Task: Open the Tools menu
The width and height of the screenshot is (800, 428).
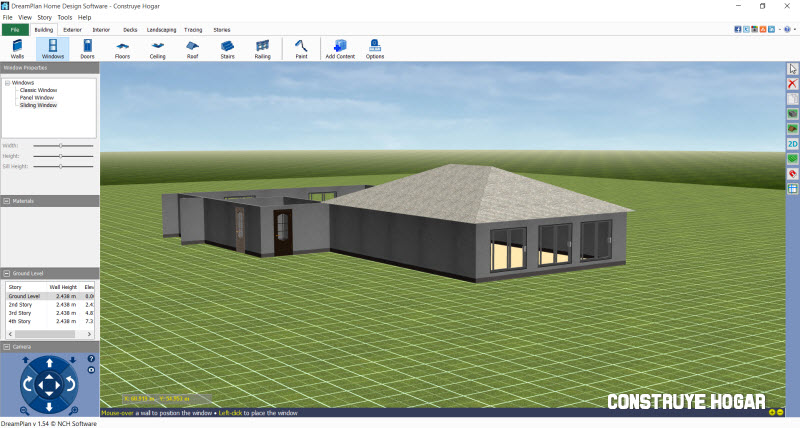Action: pos(65,17)
